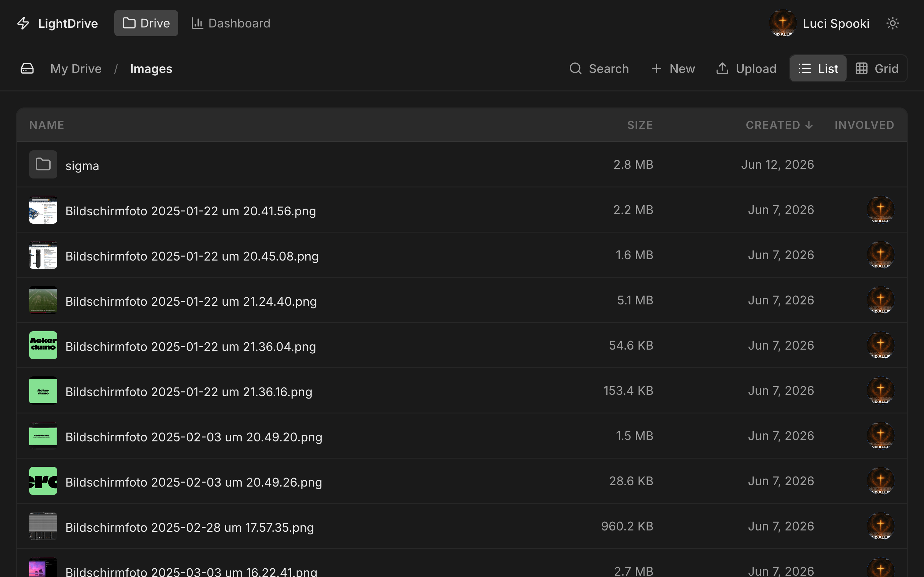Viewport: 924px width, 577px height.
Task: Open the sigma folder icon
Action: (x=43, y=164)
